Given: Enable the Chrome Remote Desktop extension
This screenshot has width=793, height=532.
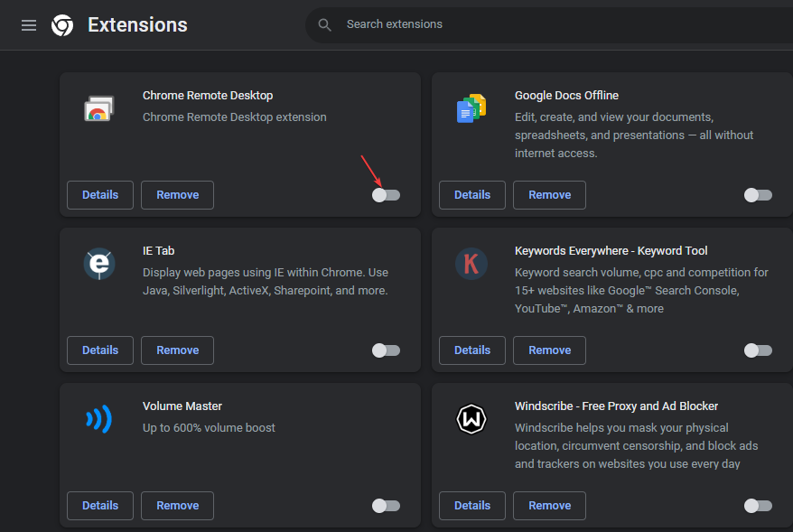Looking at the screenshot, I should (x=387, y=195).
